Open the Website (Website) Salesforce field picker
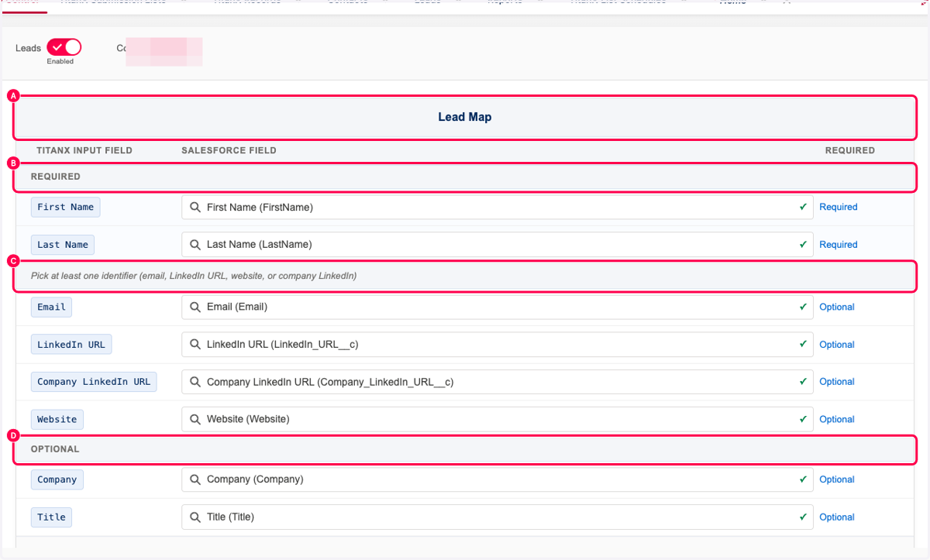930x560 pixels. pyautogui.click(x=498, y=419)
